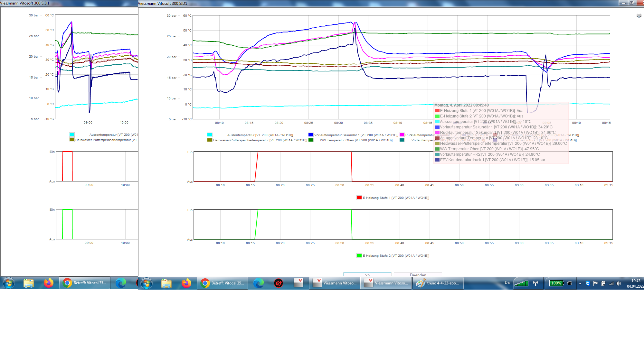Click the E-Heizung Stufe 1 chart legend label

[396, 198]
